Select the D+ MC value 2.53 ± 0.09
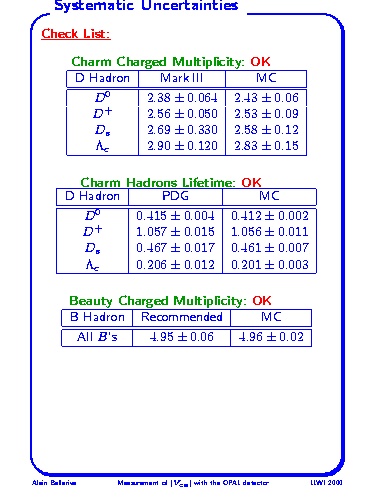The image size is (375, 500). (266, 114)
